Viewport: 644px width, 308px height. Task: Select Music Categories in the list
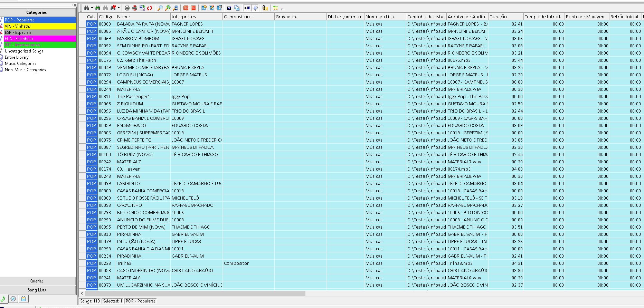(20, 64)
